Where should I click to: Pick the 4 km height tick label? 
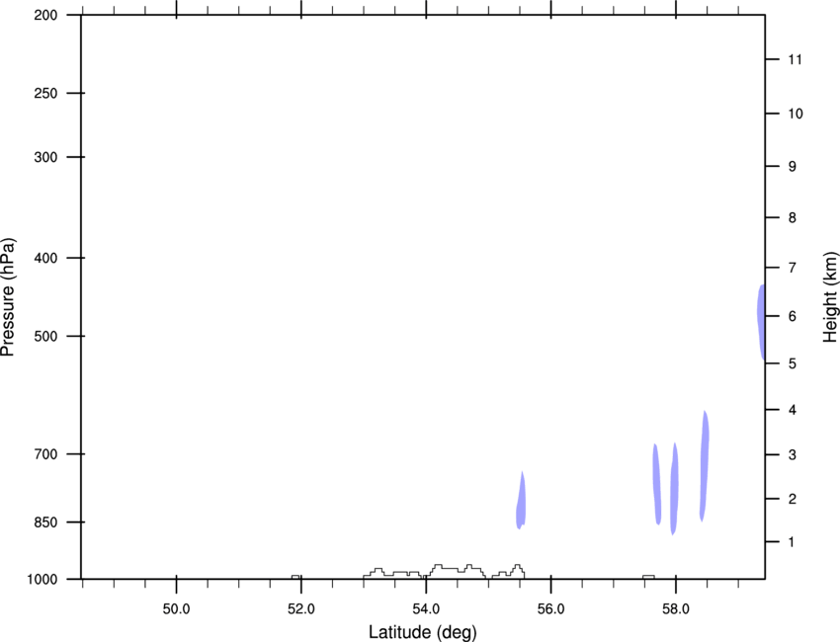pyautogui.click(x=793, y=410)
